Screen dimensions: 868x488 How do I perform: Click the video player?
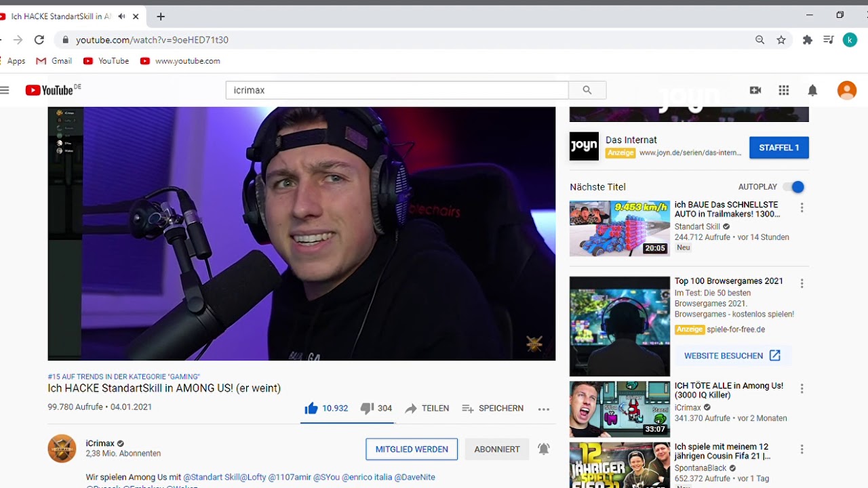pyautogui.click(x=302, y=233)
